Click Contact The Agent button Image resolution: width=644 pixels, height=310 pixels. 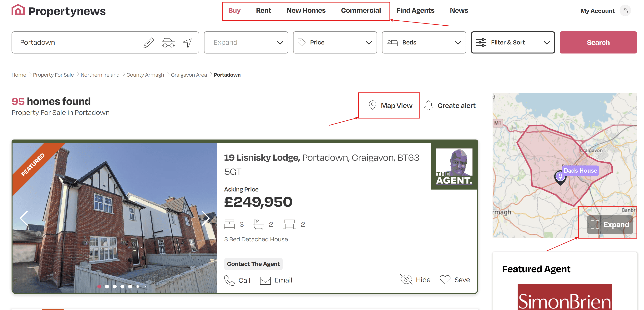click(253, 264)
